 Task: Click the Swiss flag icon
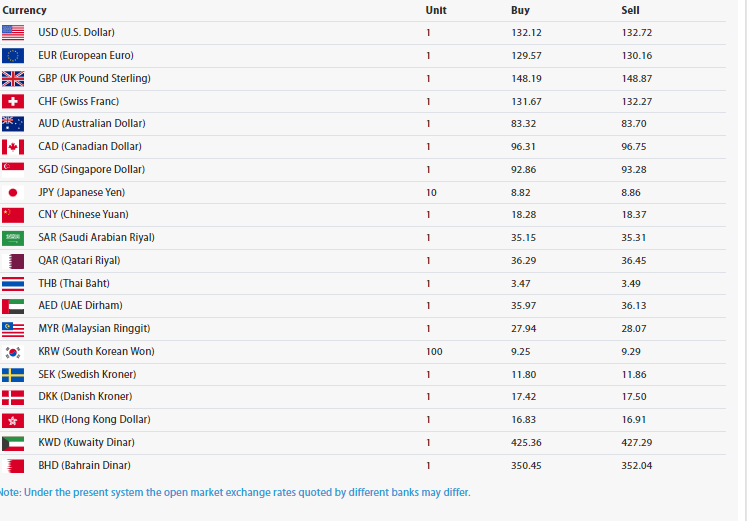click(x=13, y=101)
